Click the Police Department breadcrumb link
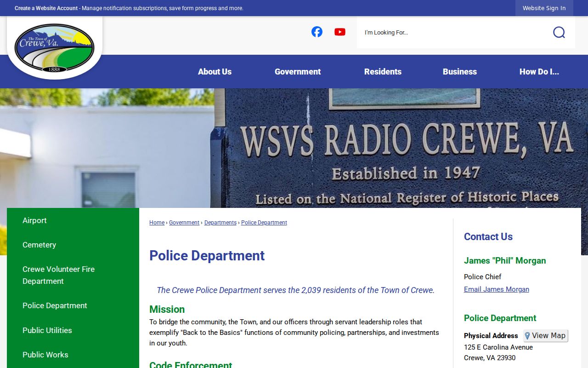The height and width of the screenshot is (368, 588). [x=264, y=223]
